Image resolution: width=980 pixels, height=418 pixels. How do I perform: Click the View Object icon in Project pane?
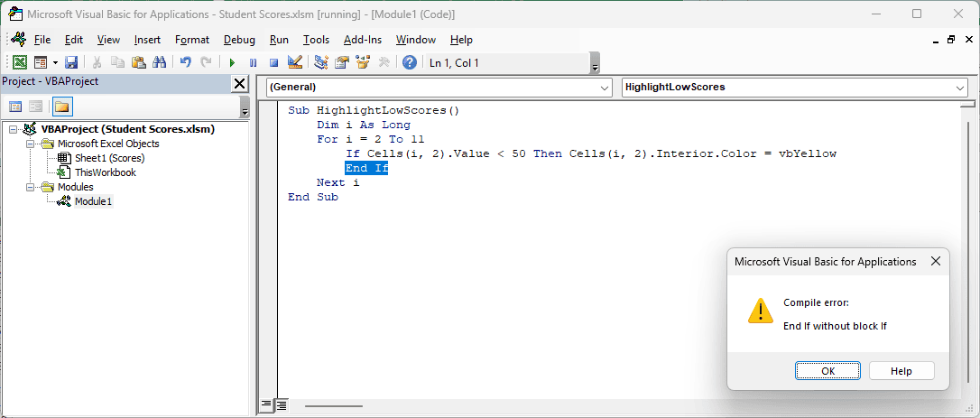35,107
